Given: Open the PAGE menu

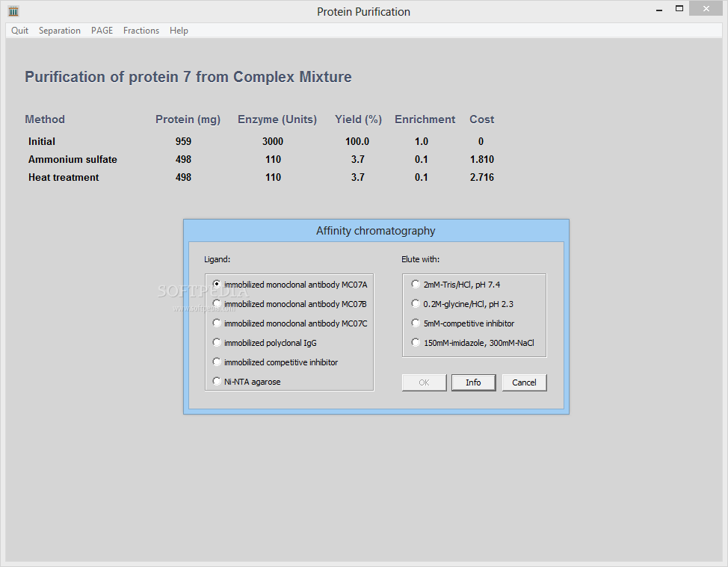Looking at the screenshot, I should pos(102,31).
